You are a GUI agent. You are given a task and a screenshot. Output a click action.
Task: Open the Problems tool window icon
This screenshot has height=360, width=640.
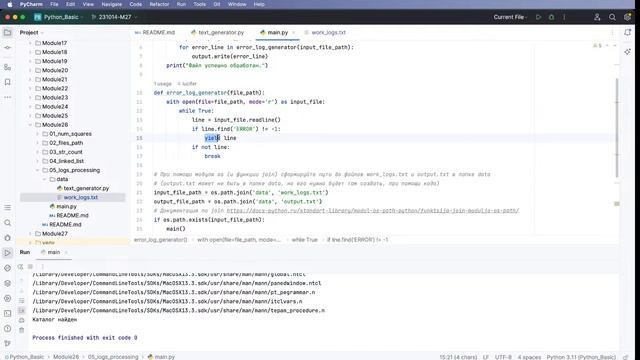pos(7,329)
